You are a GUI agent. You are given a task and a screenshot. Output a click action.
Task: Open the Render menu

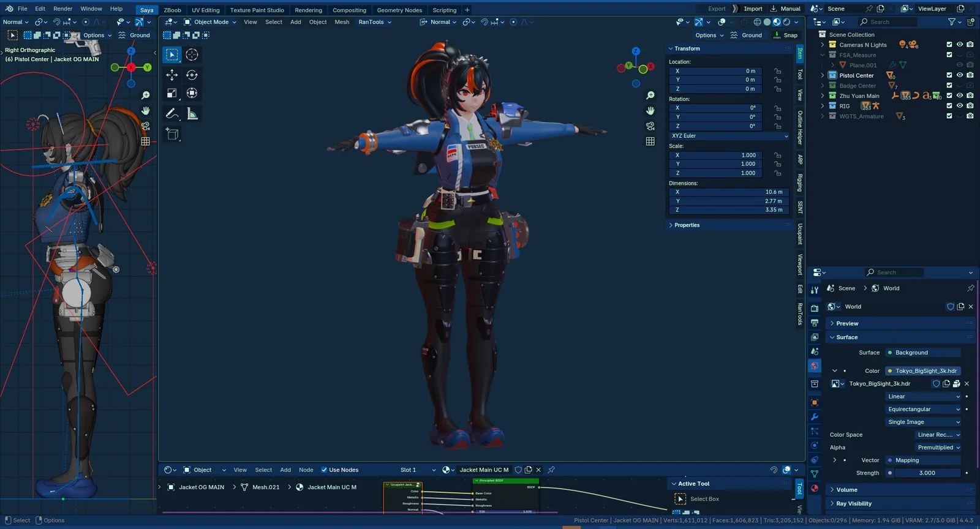point(63,9)
